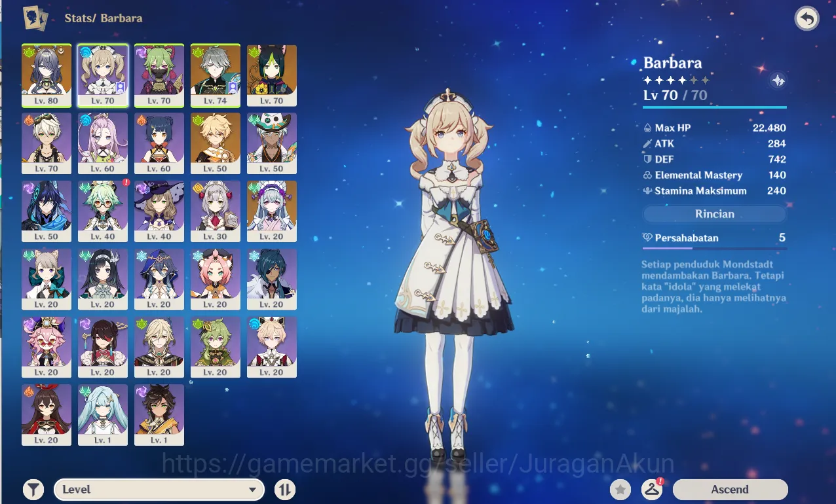Click the Barbara name heading
The height and width of the screenshot is (504, 836).
click(672, 63)
